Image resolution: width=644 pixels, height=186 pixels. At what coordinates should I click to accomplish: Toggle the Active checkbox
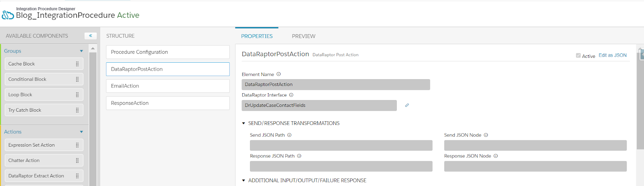[578, 56]
